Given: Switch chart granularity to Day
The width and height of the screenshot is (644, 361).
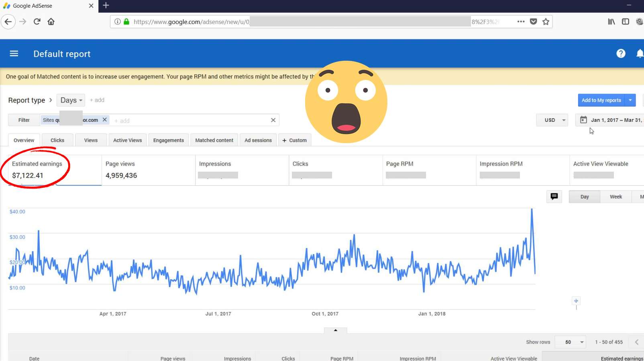Looking at the screenshot, I should [584, 197].
